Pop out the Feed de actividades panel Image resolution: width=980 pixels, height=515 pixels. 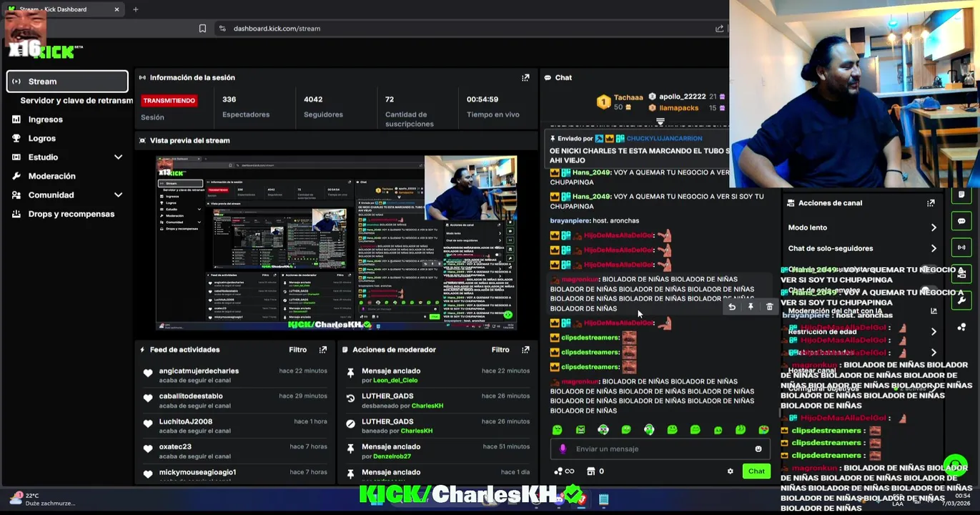coord(323,350)
